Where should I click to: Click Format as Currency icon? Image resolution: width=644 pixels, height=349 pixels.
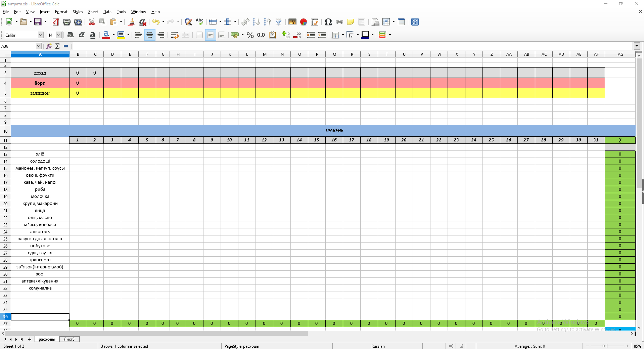pyautogui.click(x=235, y=35)
